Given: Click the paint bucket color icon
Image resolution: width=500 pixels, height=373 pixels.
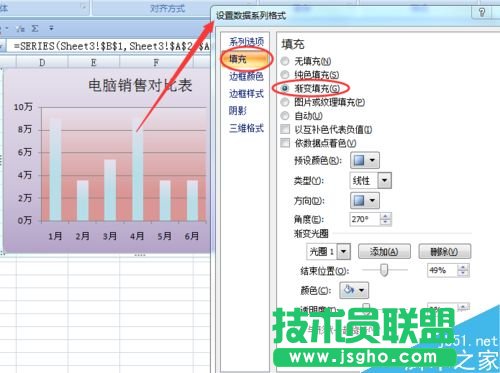Looking at the screenshot, I should [349, 290].
